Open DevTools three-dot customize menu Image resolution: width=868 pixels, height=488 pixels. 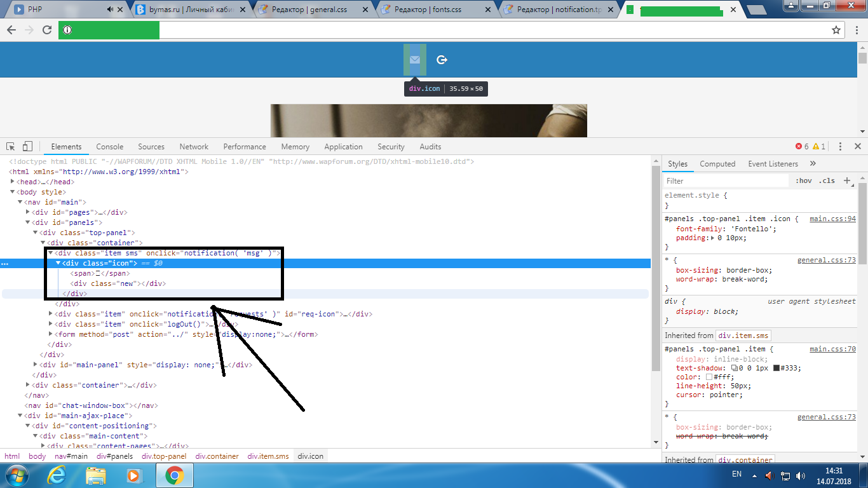click(840, 147)
